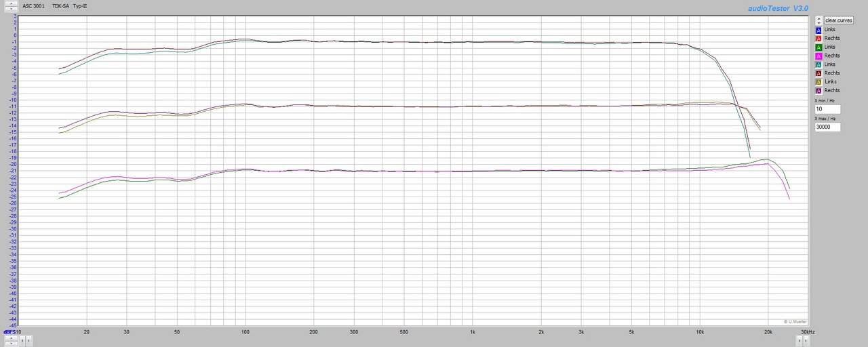Click the 30kHz axis label
The width and height of the screenshot is (868, 347).
(x=808, y=332)
